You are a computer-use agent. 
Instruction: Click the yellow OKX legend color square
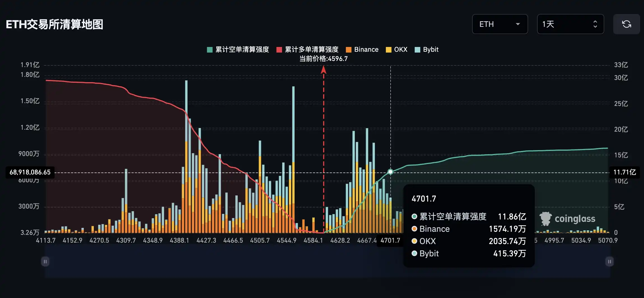click(389, 50)
